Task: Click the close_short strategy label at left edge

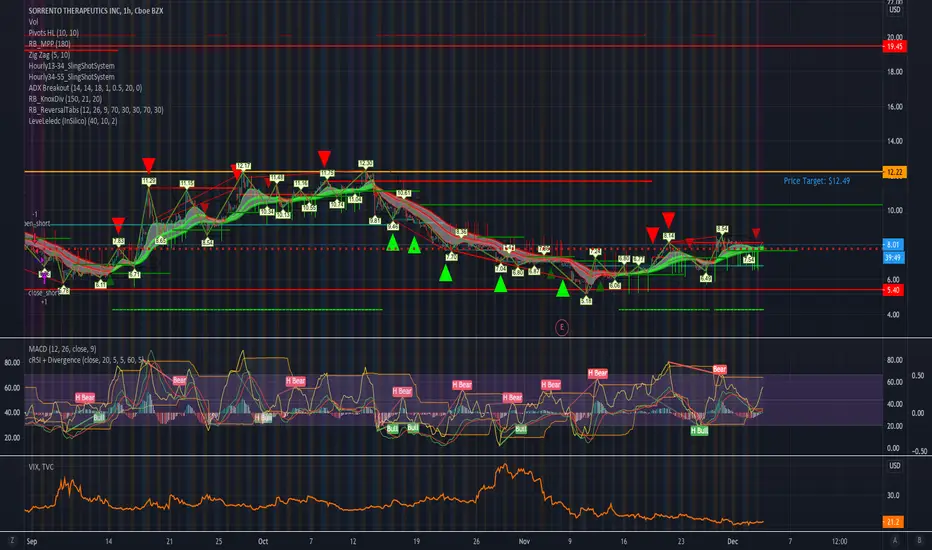Action: (x=43, y=293)
